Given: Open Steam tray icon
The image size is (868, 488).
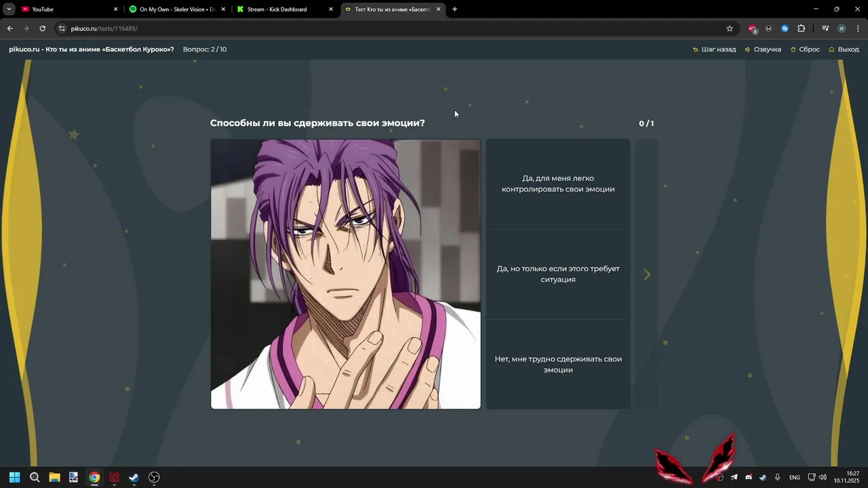Looking at the screenshot, I should [763, 477].
